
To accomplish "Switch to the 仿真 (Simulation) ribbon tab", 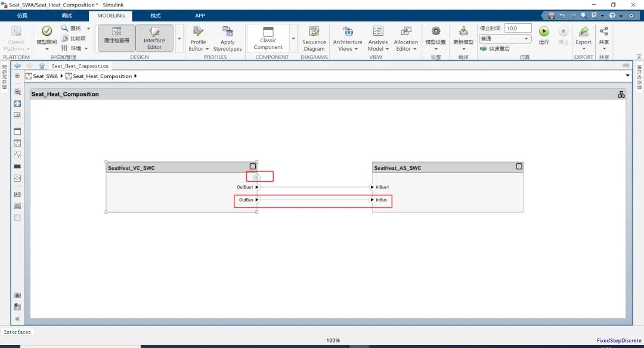I will 22,15.
